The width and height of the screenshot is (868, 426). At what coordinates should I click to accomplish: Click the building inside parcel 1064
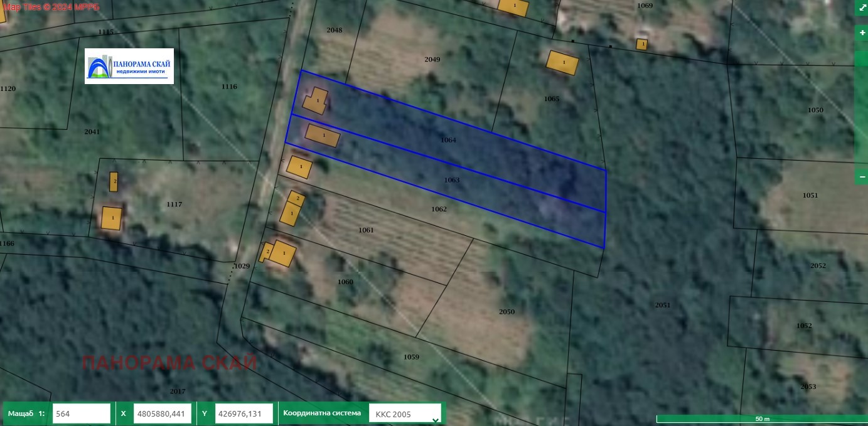click(x=316, y=101)
